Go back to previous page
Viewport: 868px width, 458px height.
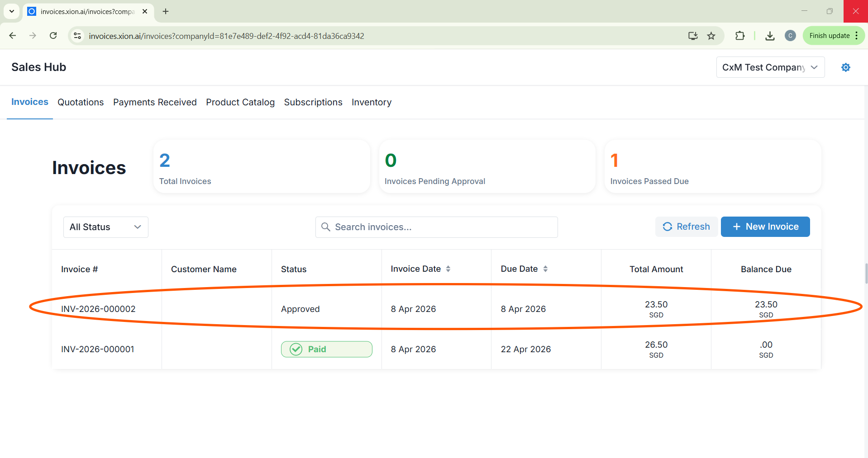(x=13, y=36)
